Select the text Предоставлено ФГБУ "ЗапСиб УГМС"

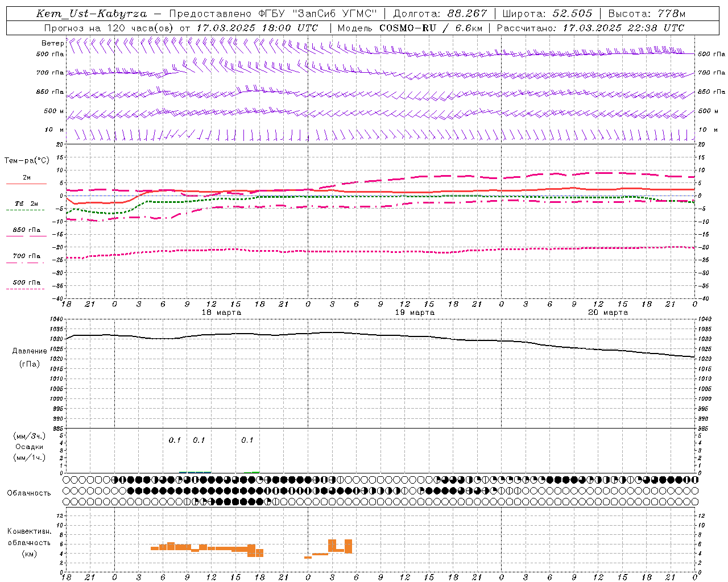point(273,14)
